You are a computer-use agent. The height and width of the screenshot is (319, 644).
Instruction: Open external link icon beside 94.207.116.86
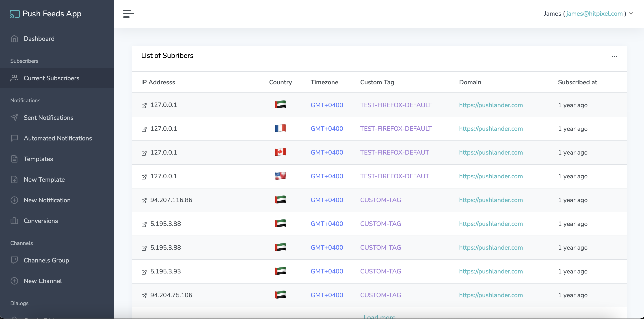(x=144, y=201)
